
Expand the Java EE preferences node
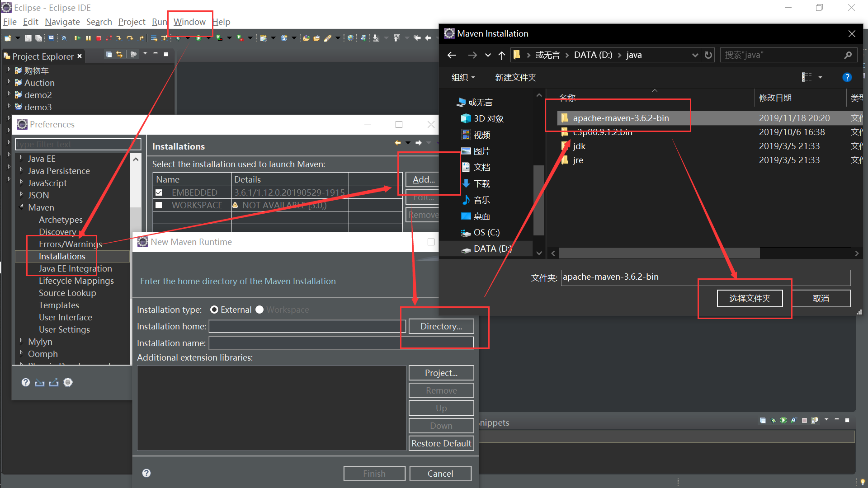click(21, 158)
